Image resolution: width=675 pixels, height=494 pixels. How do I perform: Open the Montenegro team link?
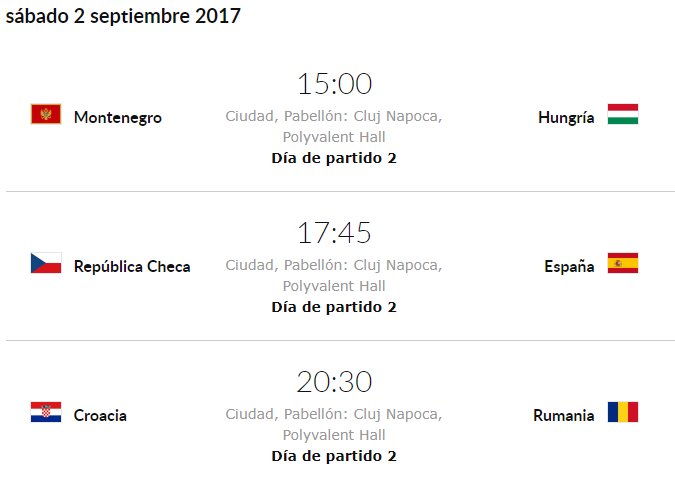117,117
